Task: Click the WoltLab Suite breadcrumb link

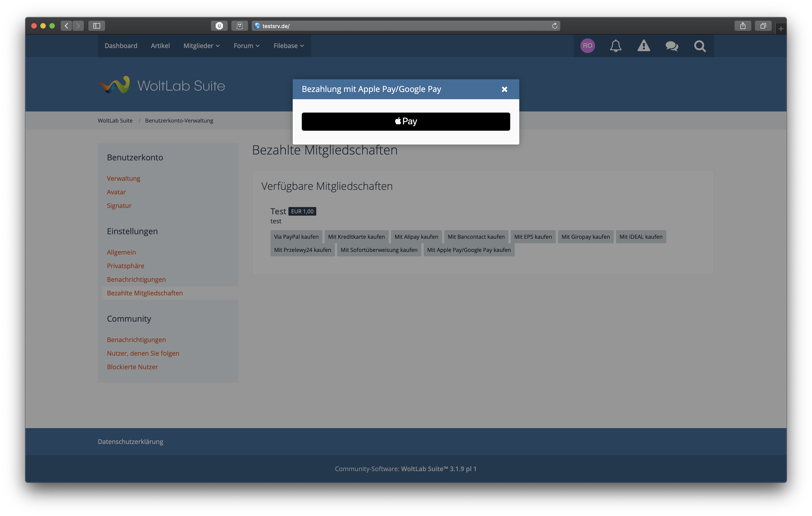Action: tap(115, 121)
